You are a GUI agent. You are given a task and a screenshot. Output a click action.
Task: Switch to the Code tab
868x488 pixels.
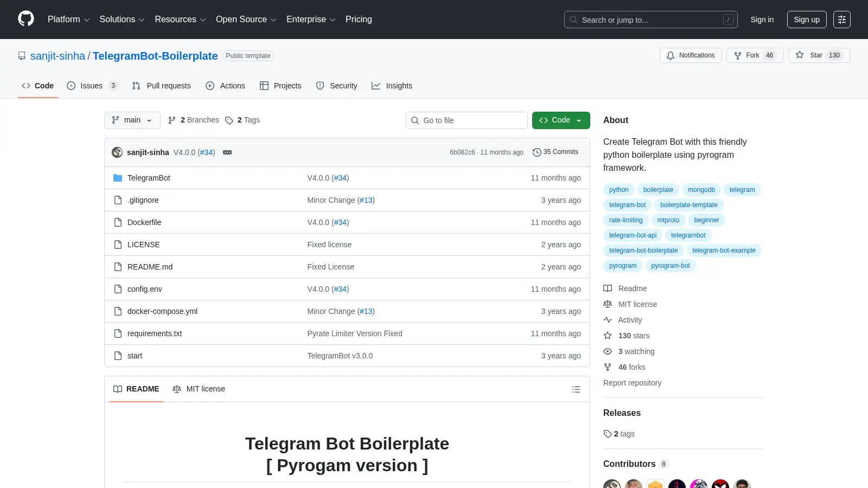(38, 86)
